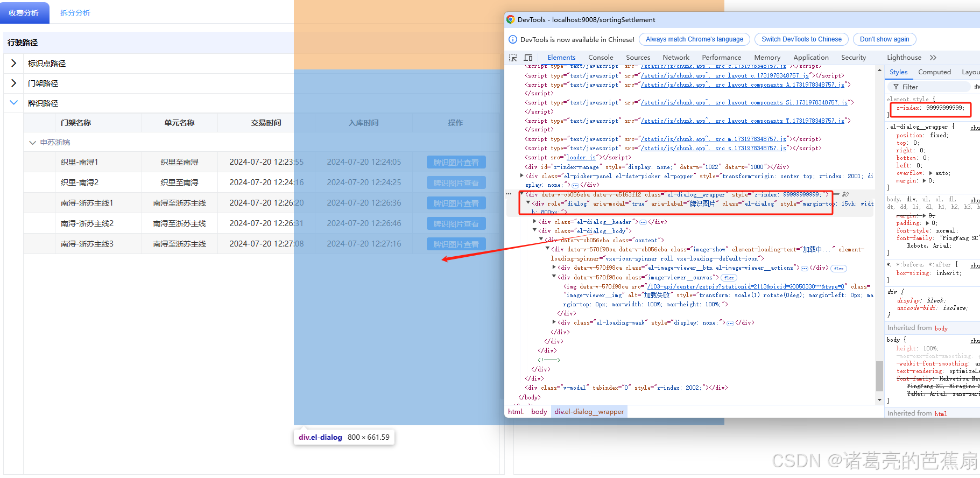Edit the z-index 99999999999 value in element.style
The width and height of the screenshot is (980, 478).
945,108
